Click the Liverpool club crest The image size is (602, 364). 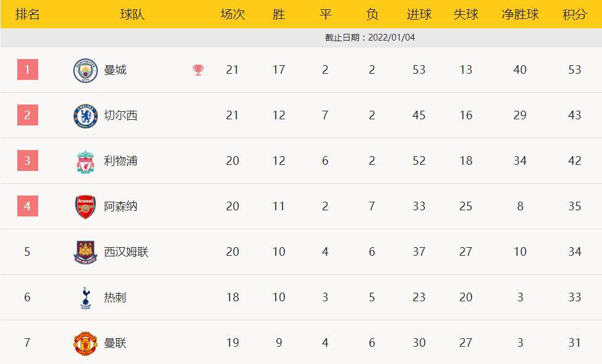click(86, 161)
